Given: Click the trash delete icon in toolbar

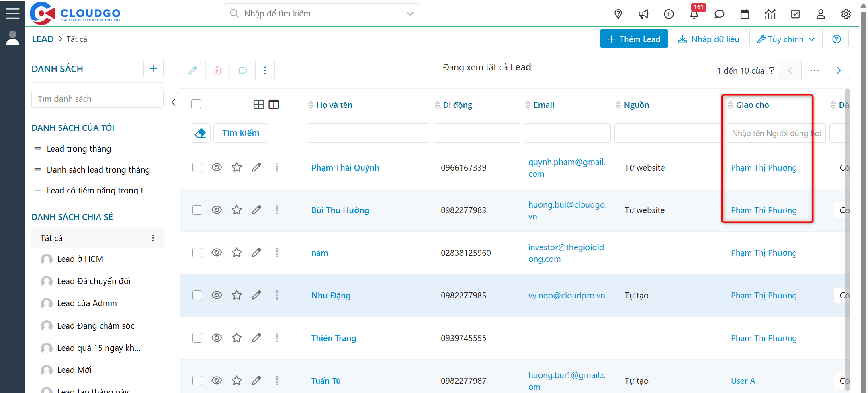Looking at the screenshot, I should pyautogui.click(x=217, y=70).
